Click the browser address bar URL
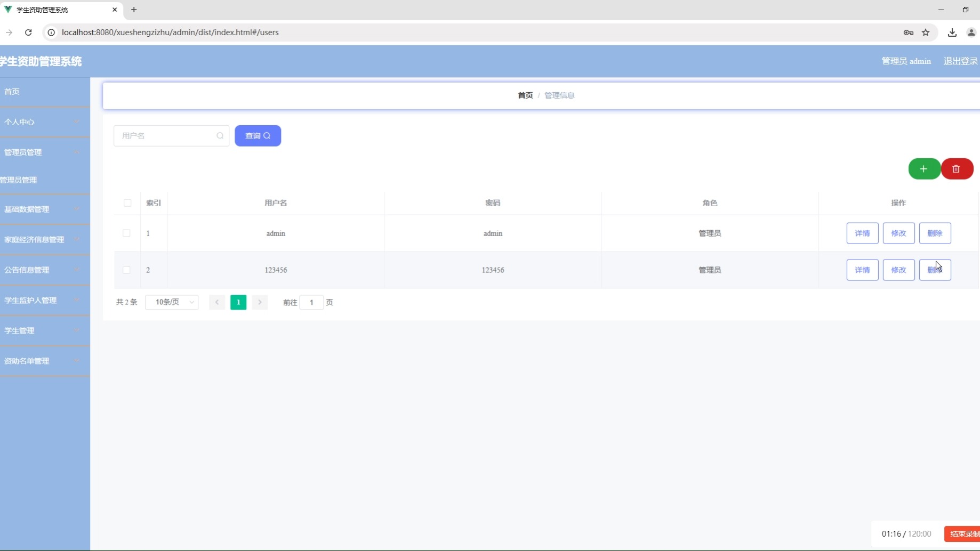 point(170,33)
